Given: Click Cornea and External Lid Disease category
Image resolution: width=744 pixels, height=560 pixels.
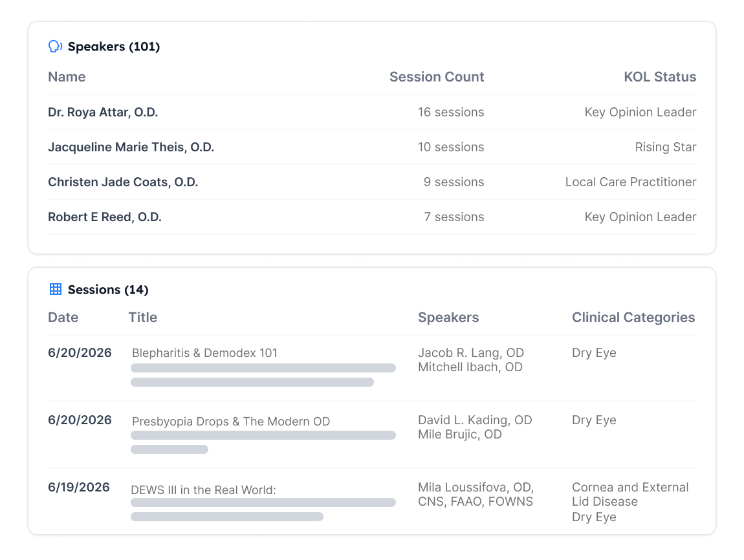Looking at the screenshot, I should [x=630, y=495].
